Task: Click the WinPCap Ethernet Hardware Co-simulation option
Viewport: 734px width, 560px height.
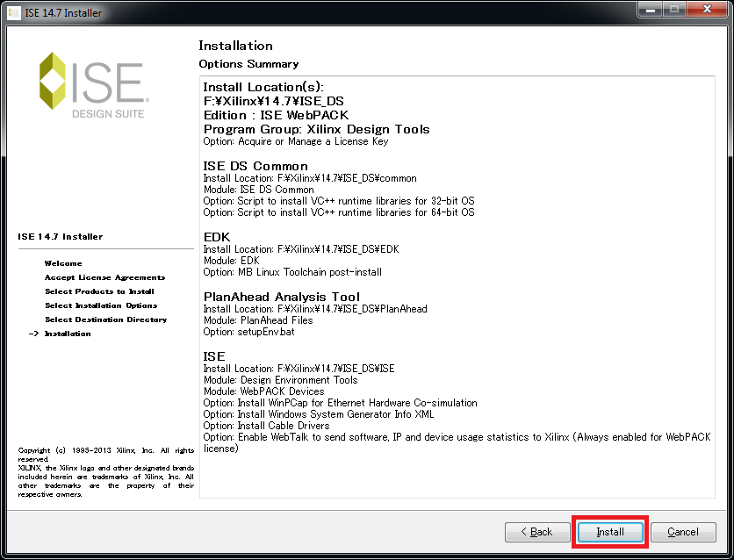Action: click(x=341, y=403)
